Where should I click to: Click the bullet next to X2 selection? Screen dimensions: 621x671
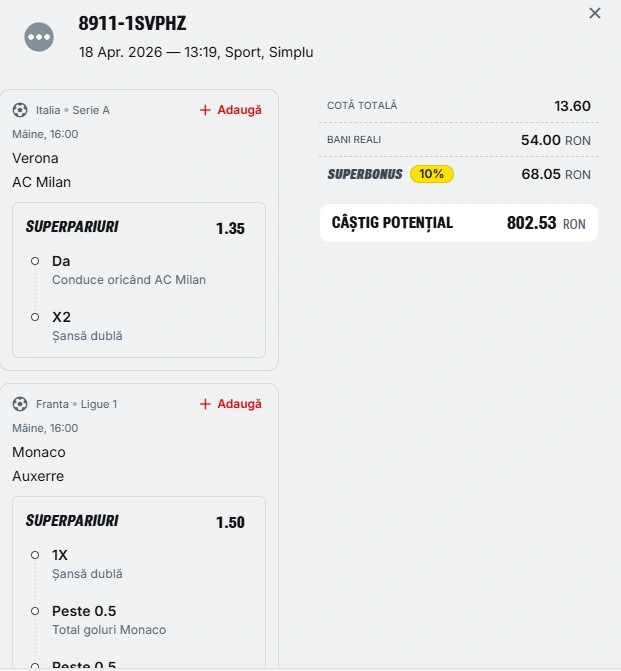pyautogui.click(x=35, y=317)
